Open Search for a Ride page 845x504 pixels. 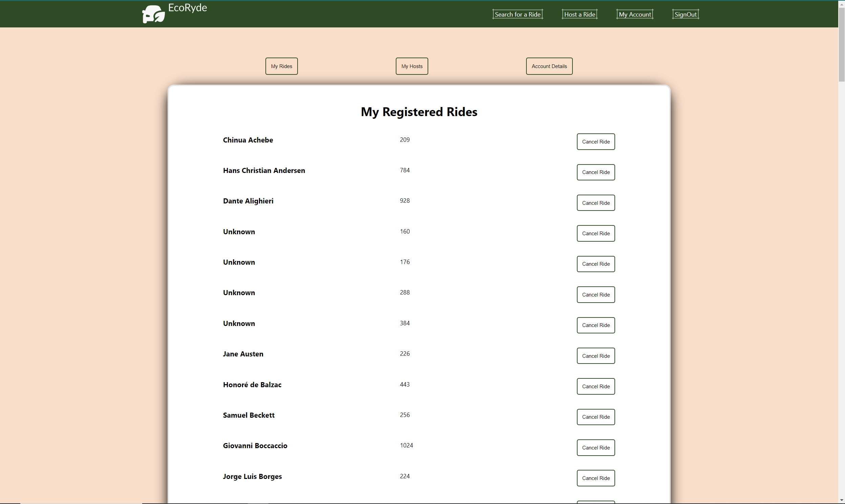click(x=517, y=14)
